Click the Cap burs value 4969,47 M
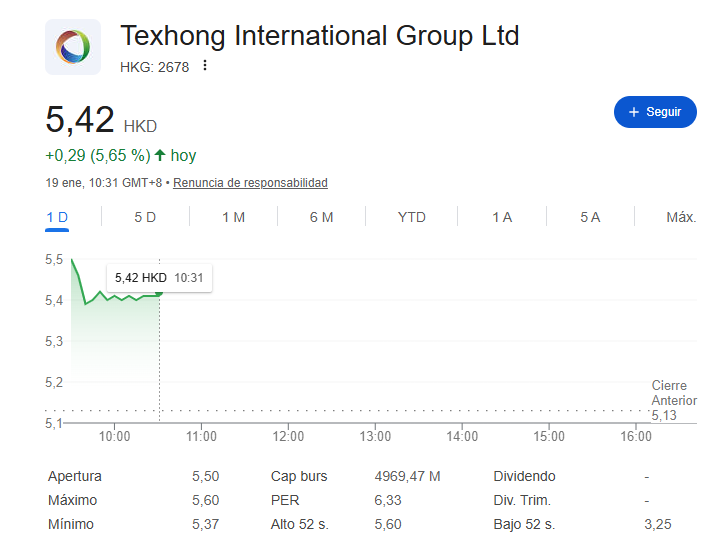This screenshot has height=556, width=717. click(407, 477)
